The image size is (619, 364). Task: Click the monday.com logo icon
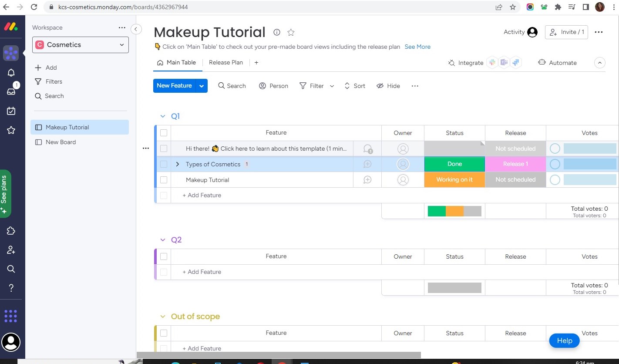[11, 27]
